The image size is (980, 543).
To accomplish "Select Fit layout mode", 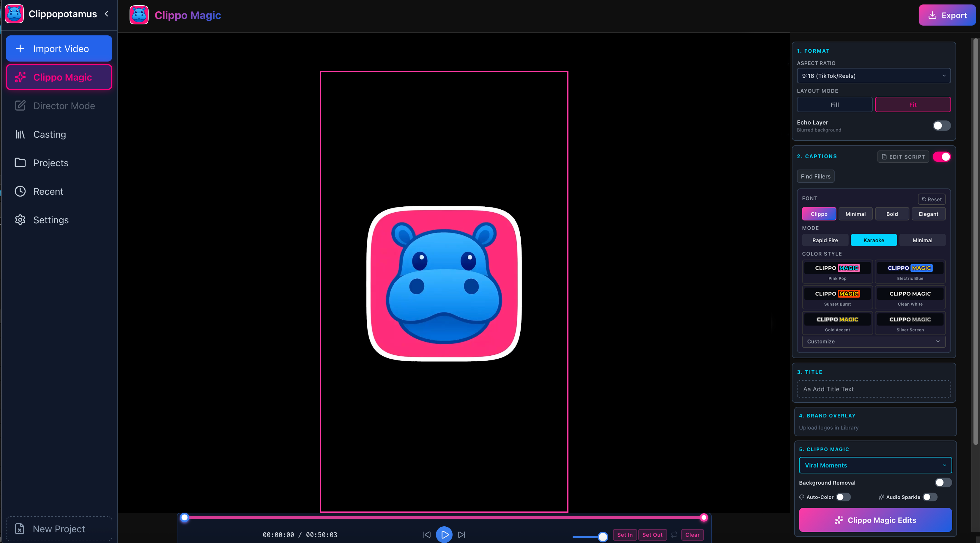I will [913, 104].
